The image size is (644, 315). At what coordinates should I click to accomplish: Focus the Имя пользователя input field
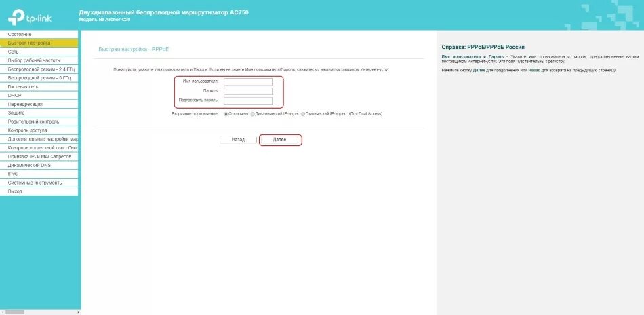[247, 82]
